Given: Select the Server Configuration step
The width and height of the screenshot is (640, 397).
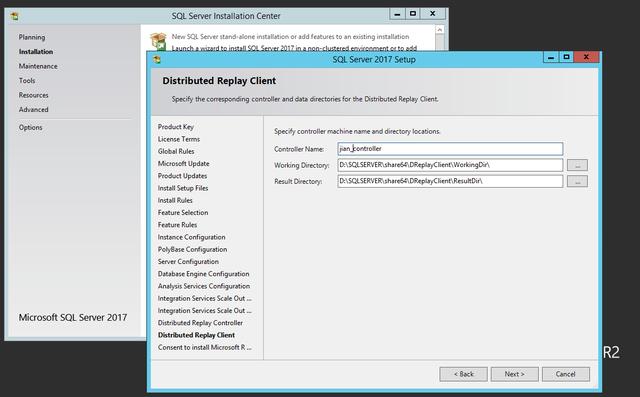Looking at the screenshot, I should tap(188, 262).
